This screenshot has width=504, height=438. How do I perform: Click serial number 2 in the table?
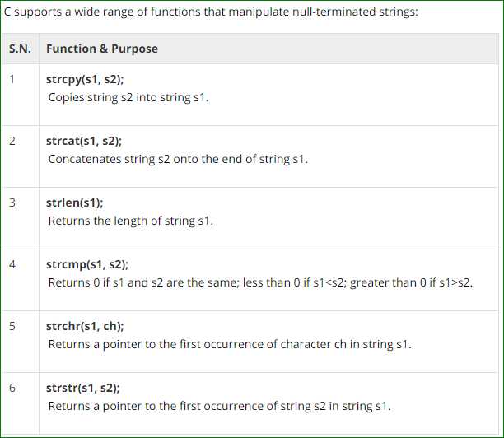(x=12, y=141)
